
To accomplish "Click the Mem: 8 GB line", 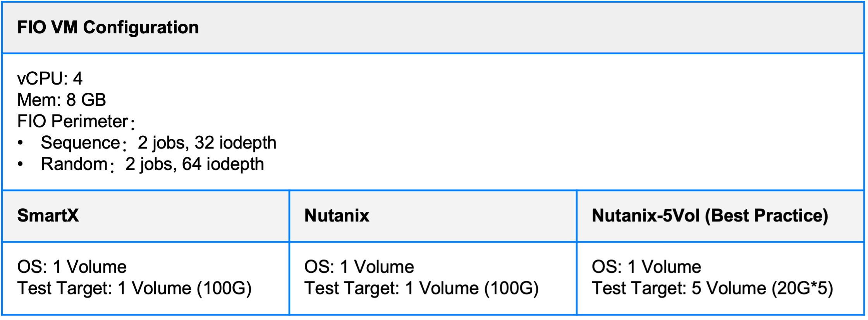I will point(62,100).
